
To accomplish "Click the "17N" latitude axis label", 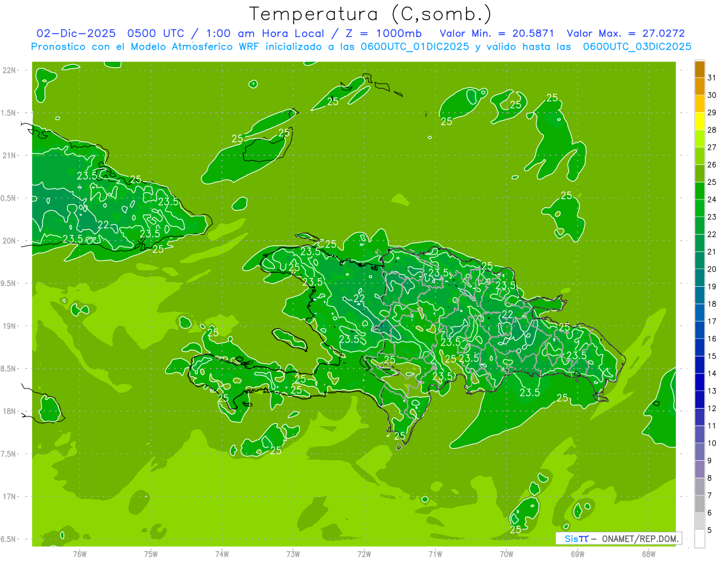I will pyautogui.click(x=9, y=497).
